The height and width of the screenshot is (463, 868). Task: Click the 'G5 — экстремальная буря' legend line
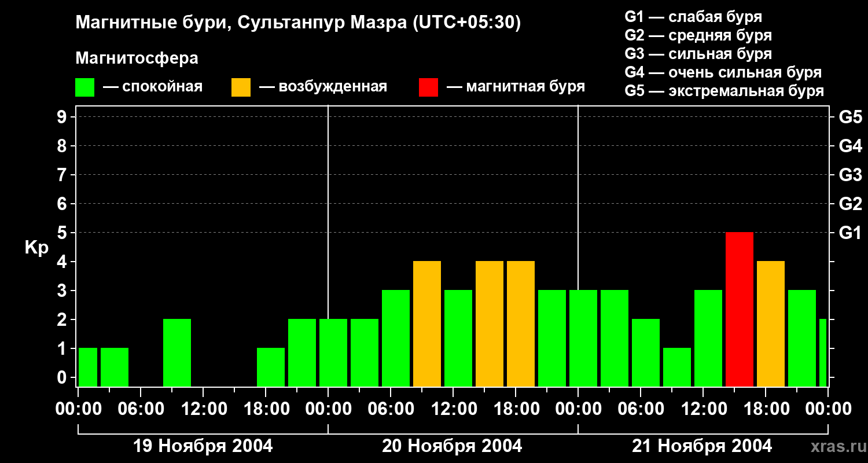click(x=724, y=91)
